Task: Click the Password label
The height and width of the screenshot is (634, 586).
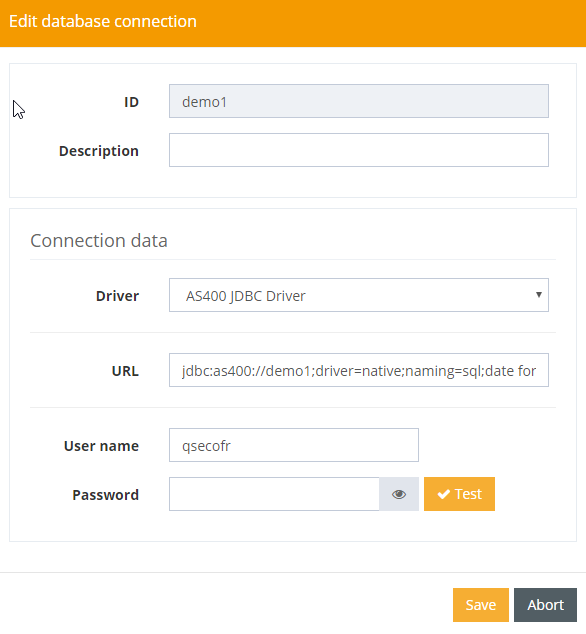Action: 106,495
